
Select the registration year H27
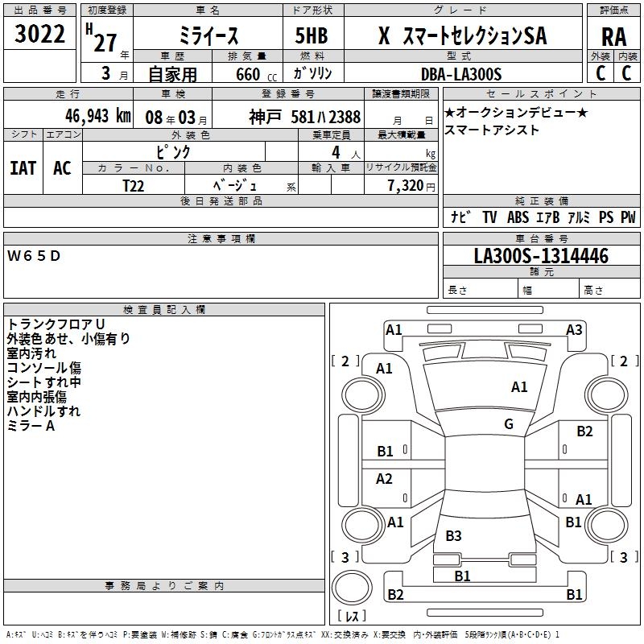click(101, 38)
